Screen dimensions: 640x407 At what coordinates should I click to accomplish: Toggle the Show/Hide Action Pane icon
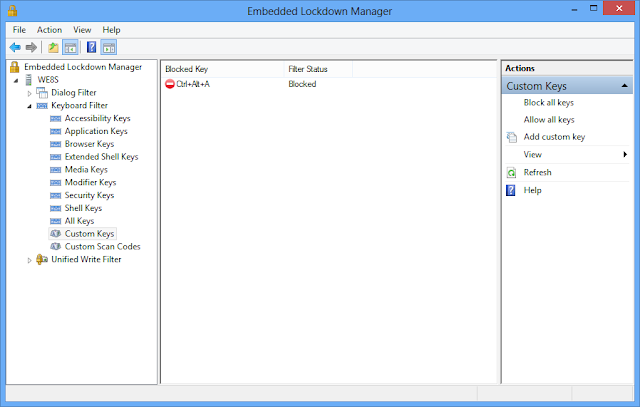click(109, 47)
